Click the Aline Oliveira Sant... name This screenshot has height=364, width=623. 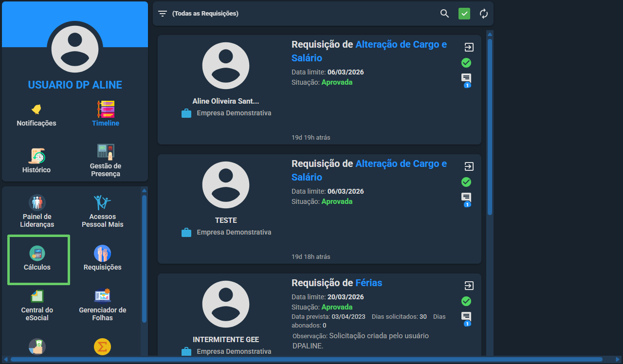pos(226,101)
